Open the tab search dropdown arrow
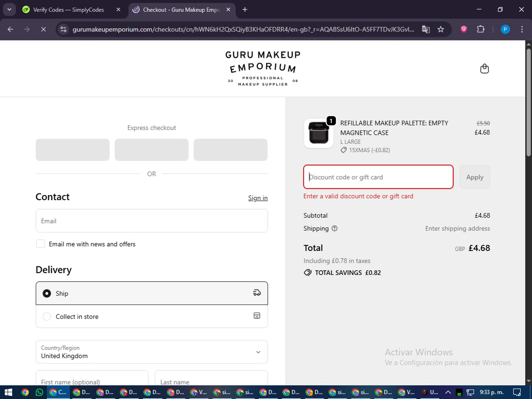Viewport: 532px width, 399px height. [9, 10]
